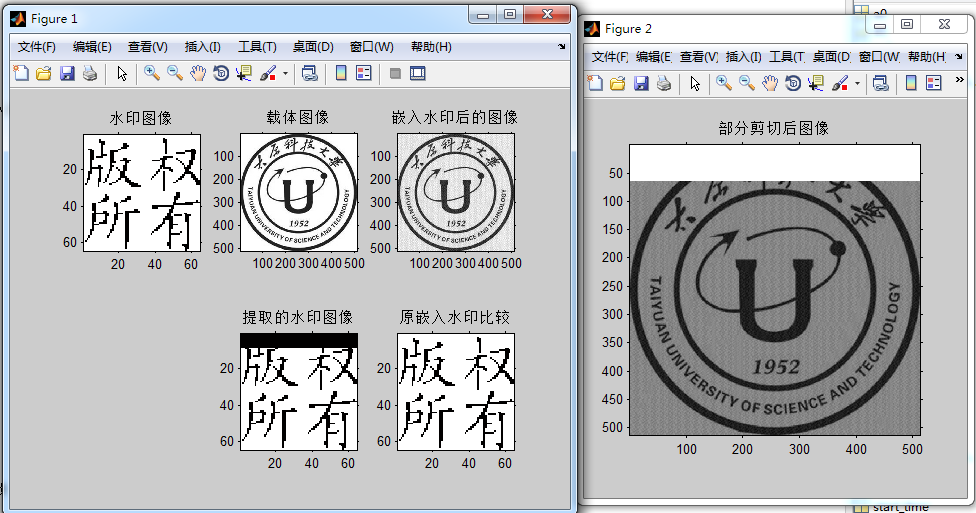The image size is (976, 513).
Task: Open 窗口(W) menu in Figure 2
Action: click(879, 57)
